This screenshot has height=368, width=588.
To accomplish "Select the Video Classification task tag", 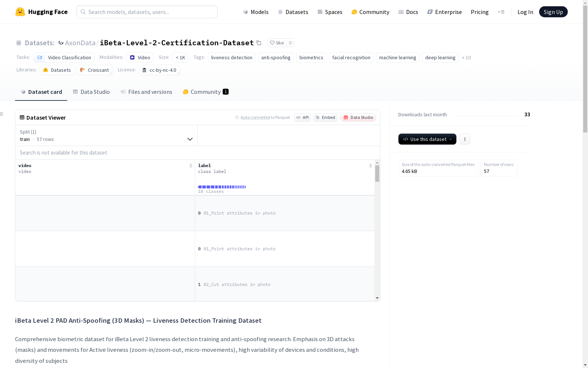I will tap(64, 57).
